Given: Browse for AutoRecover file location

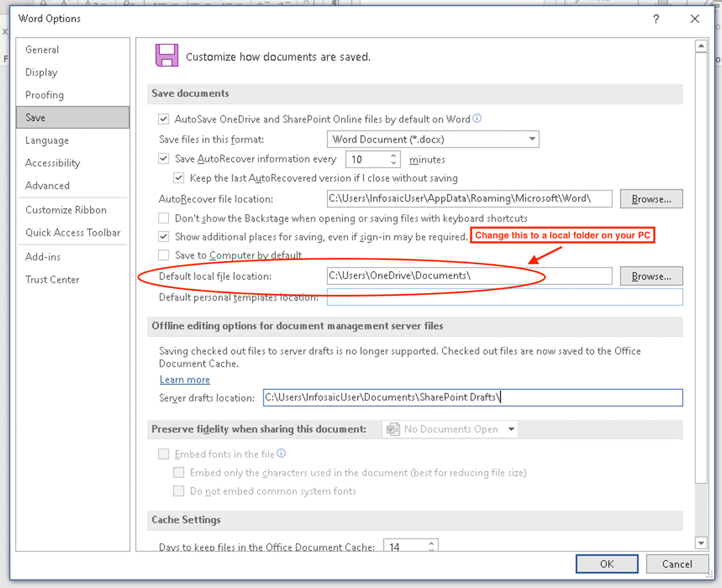Looking at the screenshot, I should point(651,199).
